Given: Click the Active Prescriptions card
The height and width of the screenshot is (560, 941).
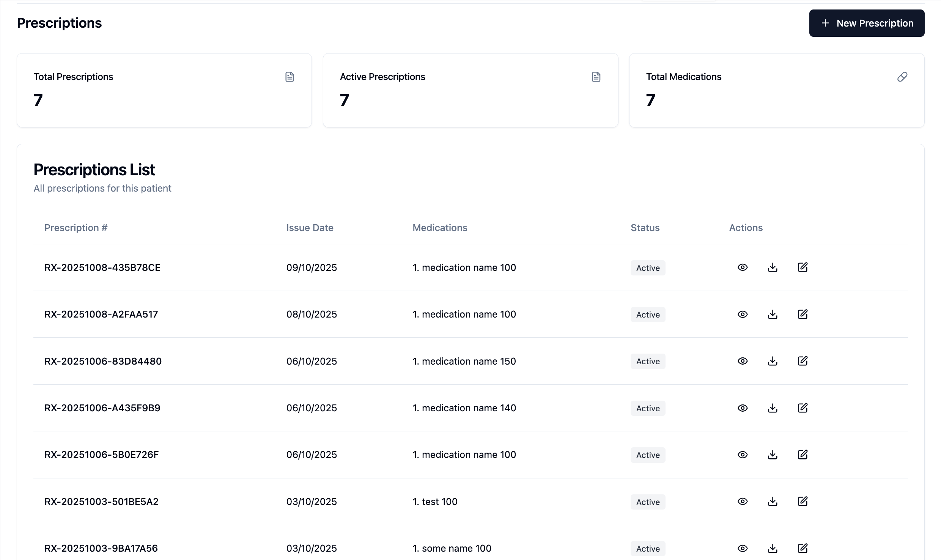Looking at the screenshot, I should tap(470, 90).
